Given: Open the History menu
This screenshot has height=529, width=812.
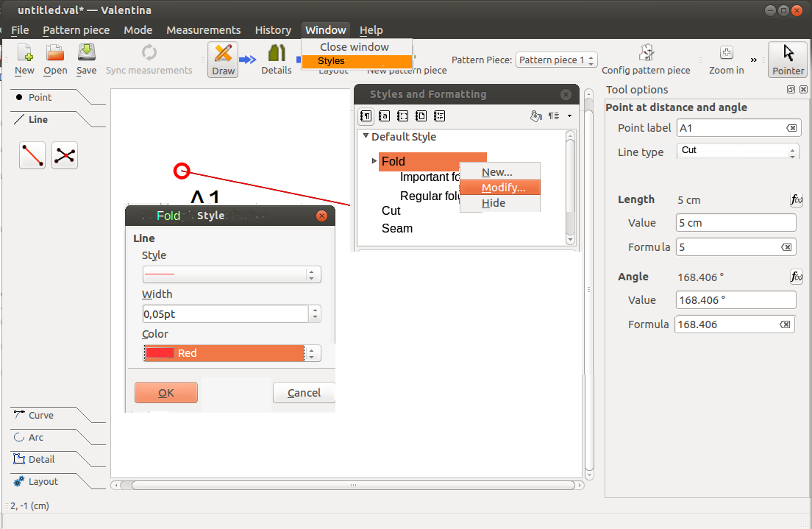Looking at the screenshot, I should click(x=273, y=30).
